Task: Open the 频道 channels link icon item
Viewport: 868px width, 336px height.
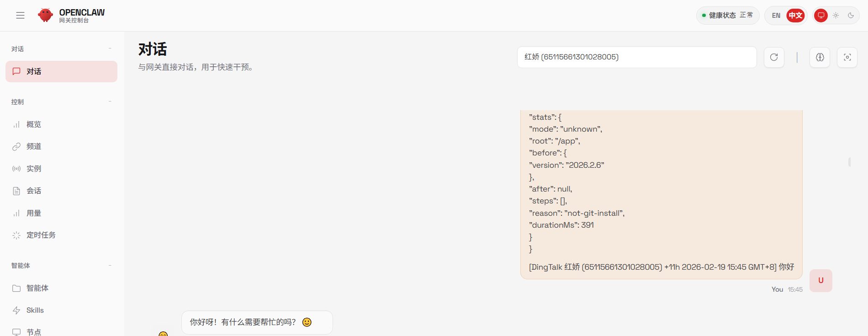Action: point(34,146)
